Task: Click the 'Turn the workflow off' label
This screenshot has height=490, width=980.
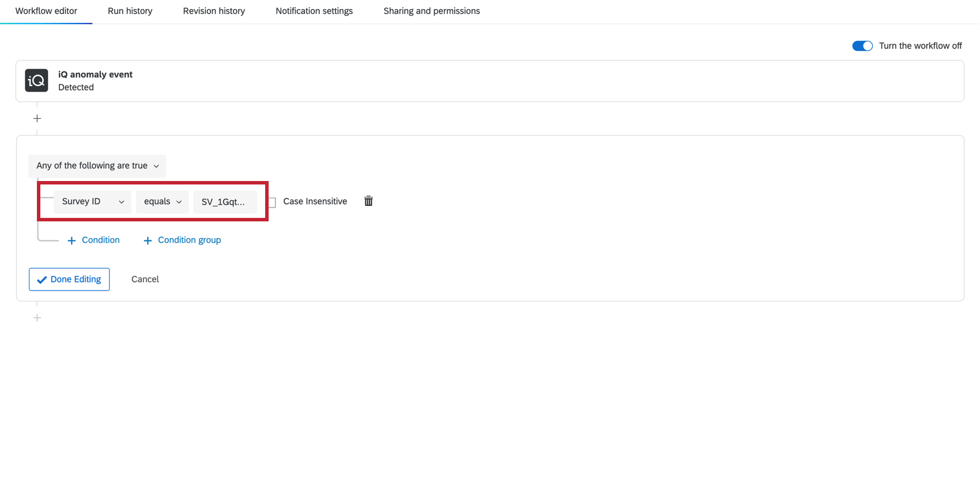Action: [x=921, y=46]
